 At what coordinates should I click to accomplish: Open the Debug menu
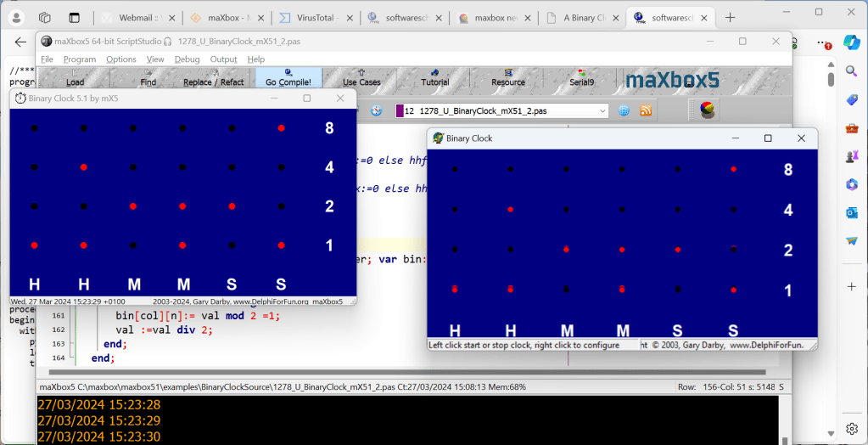pos(187,59)
